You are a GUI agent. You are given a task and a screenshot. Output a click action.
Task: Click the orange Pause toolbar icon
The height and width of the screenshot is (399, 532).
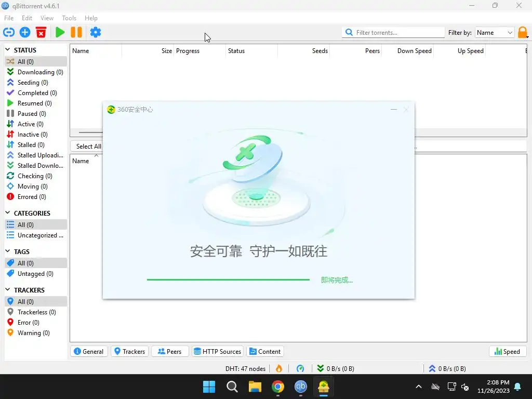76,32
